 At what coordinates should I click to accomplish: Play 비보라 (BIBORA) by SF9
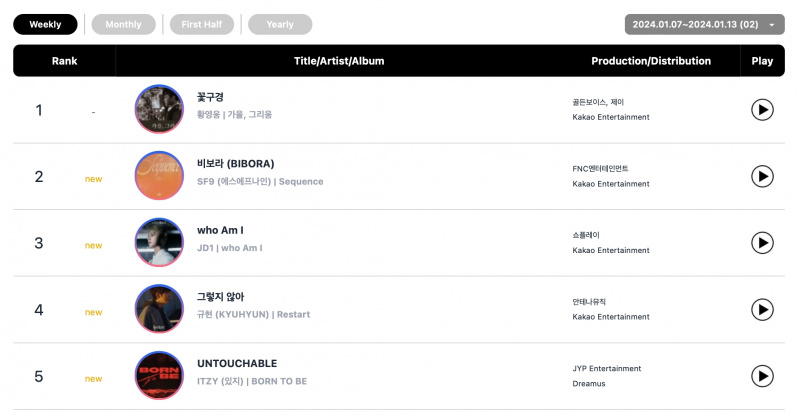(762, 176)
